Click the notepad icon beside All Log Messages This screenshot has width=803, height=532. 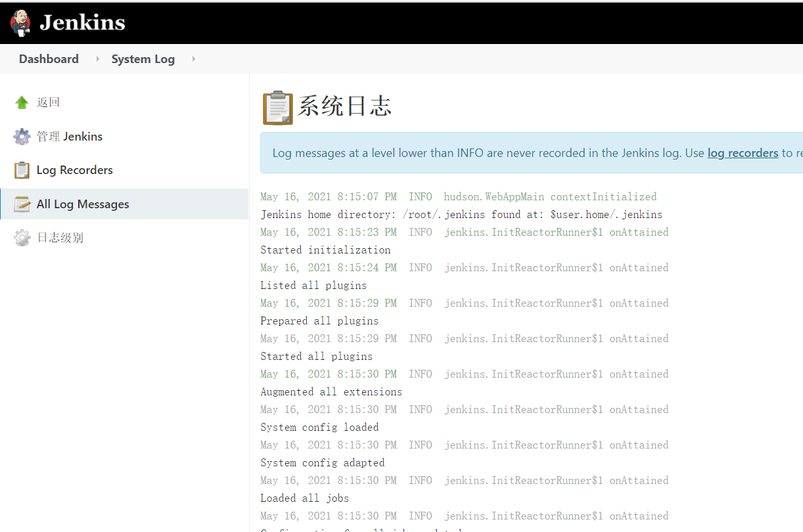tap(22, 204)
